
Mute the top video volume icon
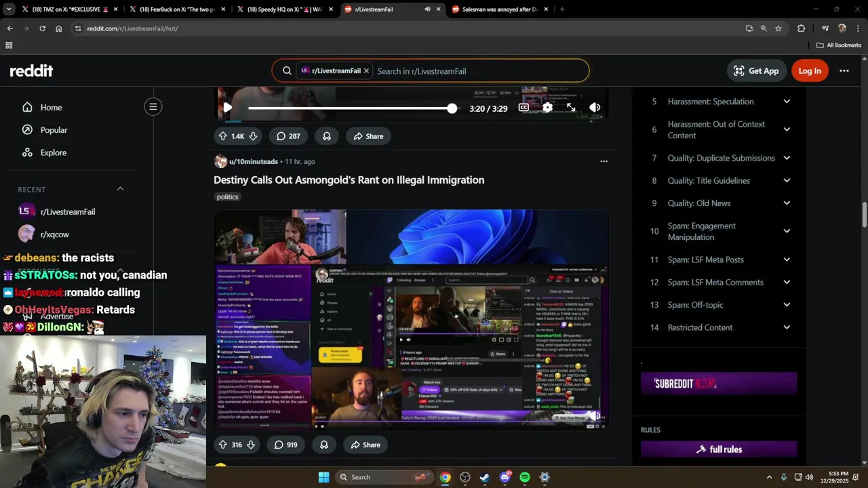(595, 107)
